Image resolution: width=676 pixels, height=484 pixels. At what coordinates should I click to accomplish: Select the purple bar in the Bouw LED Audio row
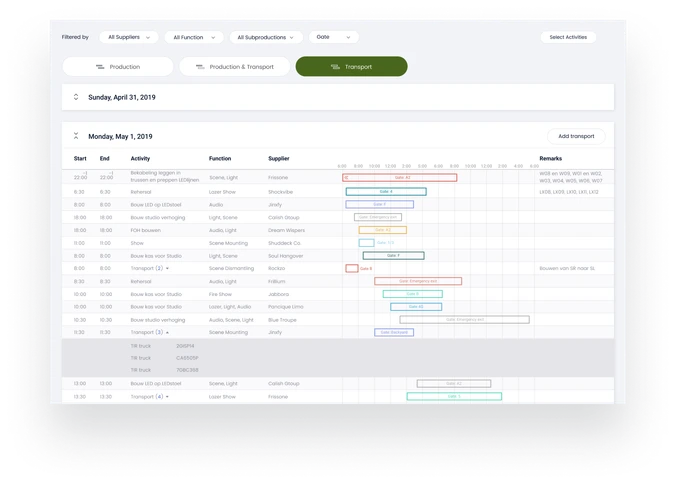tap(379, 204)
